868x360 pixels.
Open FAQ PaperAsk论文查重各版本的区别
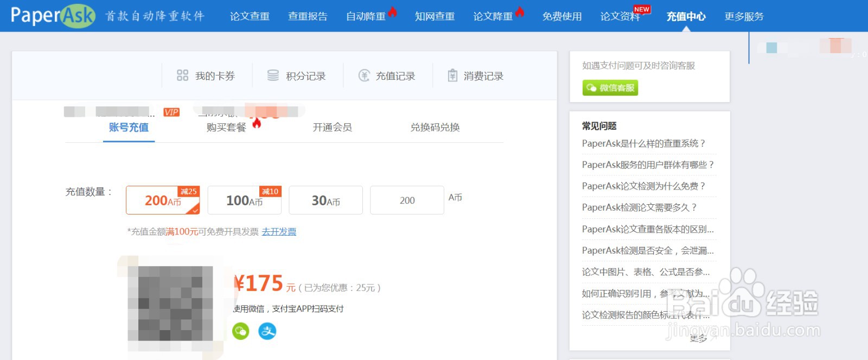pos(648,229)
